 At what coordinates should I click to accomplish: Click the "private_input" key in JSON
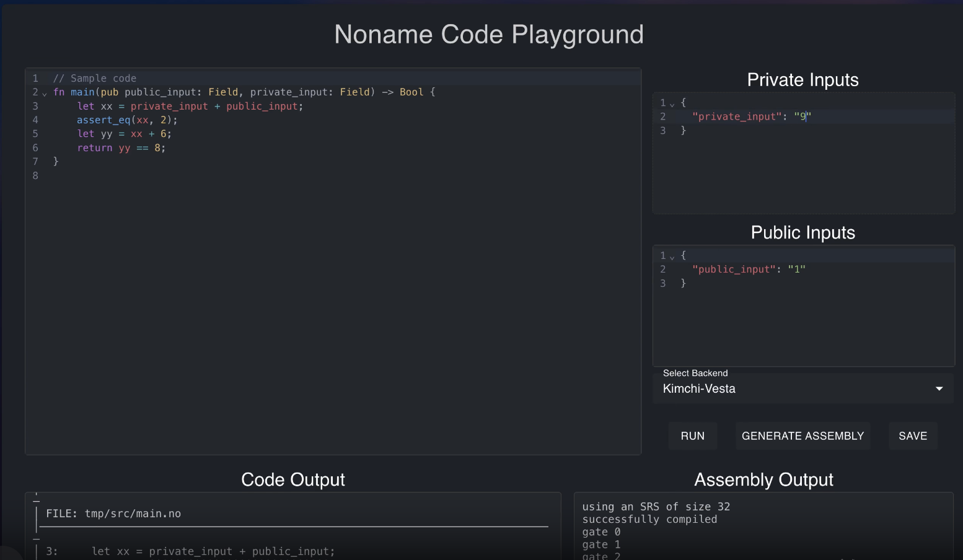coord(737,116)
